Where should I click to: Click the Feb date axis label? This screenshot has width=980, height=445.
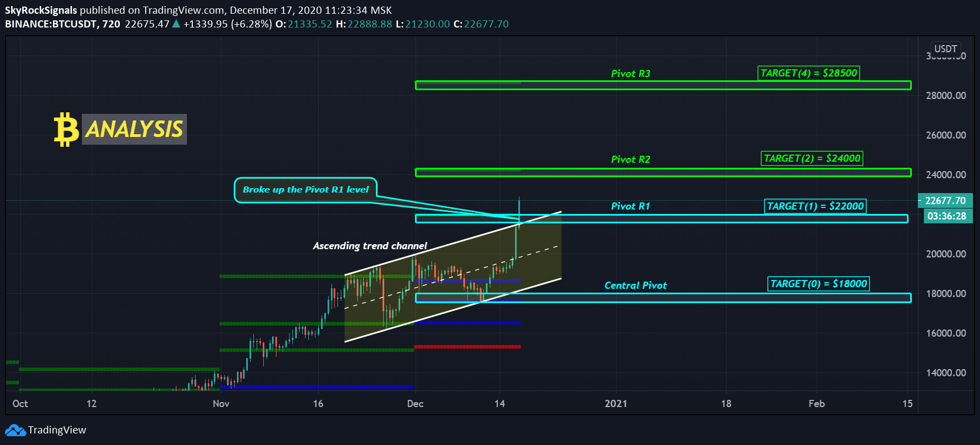pyautogui.click(x=817, y=404)
